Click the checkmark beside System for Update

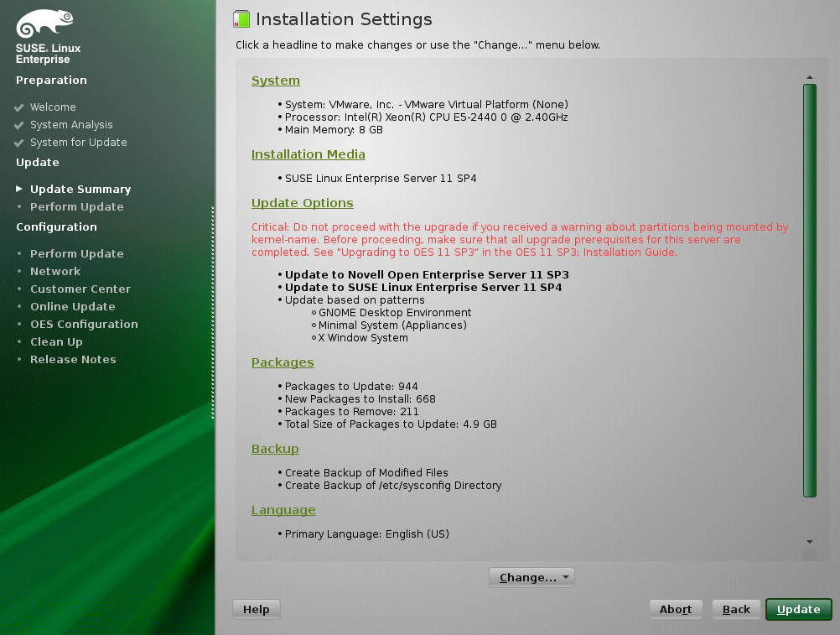[x=18, y=143]
